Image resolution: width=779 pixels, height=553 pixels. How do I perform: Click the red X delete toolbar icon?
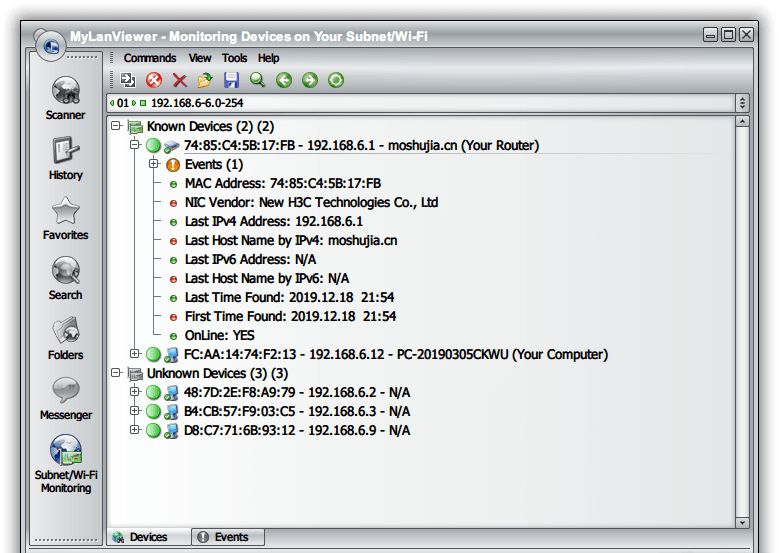click(180, 80)
